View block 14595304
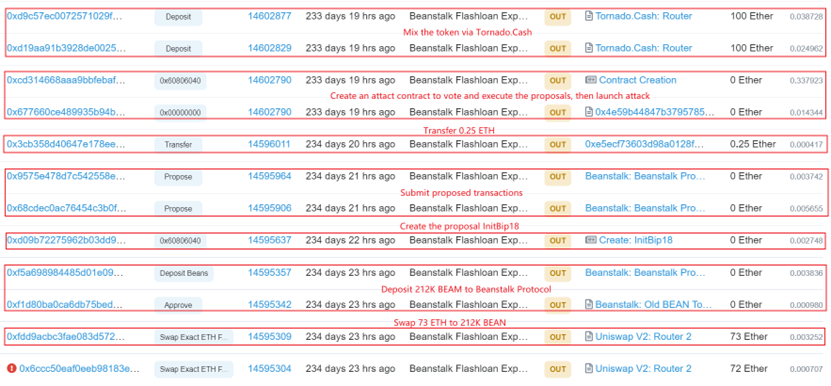The image size is (831, 386). [270, 369]
